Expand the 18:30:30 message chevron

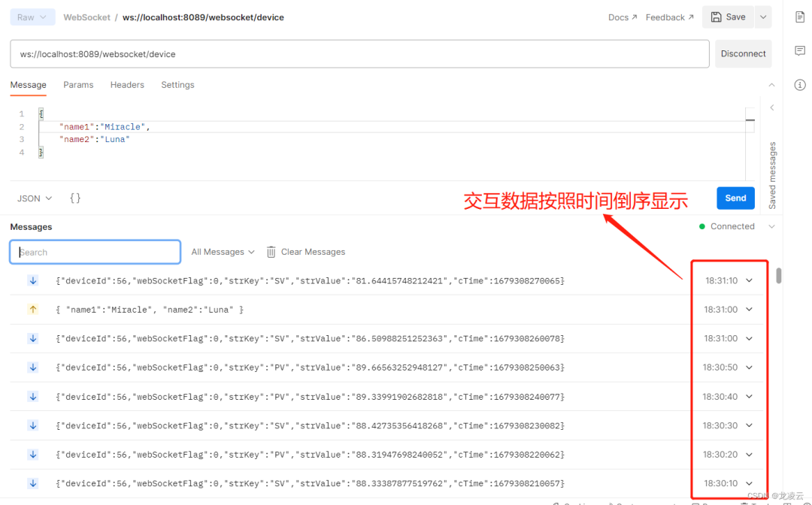coord(750,425)
